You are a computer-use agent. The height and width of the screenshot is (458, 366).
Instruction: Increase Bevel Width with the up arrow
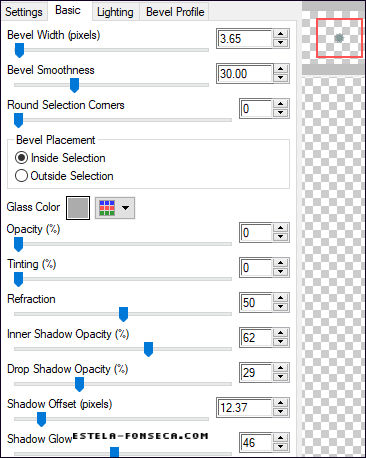281,34
